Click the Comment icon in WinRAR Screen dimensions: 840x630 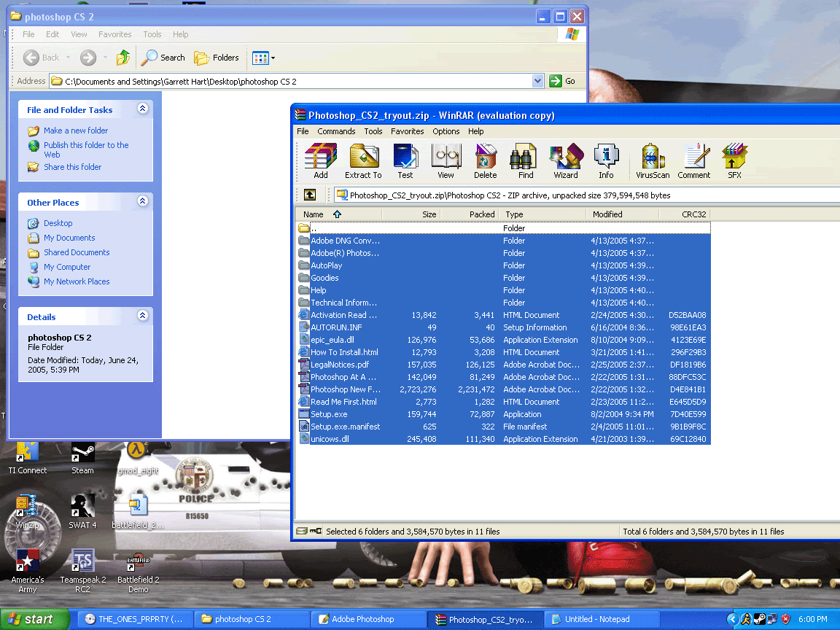[693, 160]
